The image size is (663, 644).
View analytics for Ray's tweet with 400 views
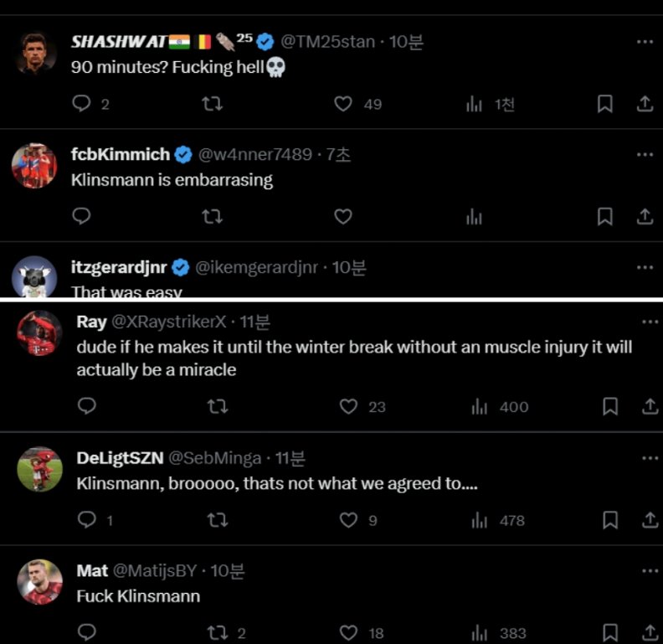(x=480, y=407)
